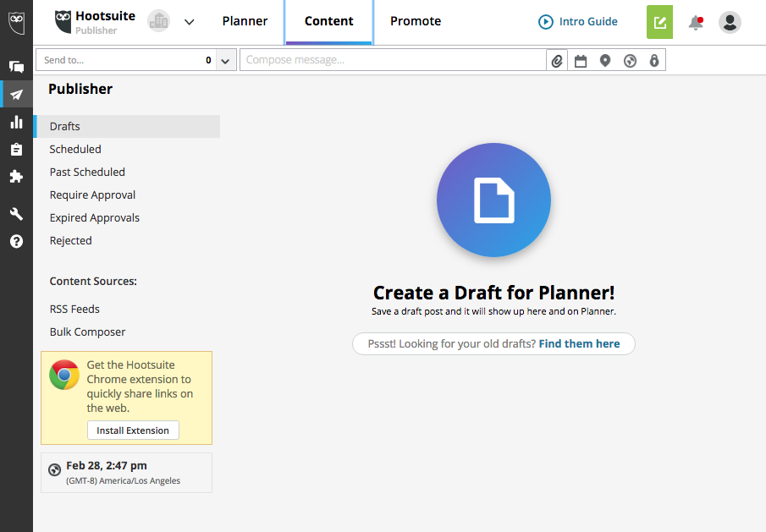Open the Streams icon in sidebar
Screen dimensions: 766x532
tap(17, 66)
